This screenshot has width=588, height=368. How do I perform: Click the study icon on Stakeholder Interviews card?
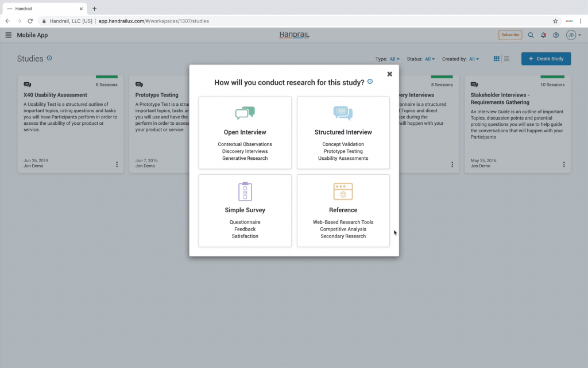click(474, 85)
